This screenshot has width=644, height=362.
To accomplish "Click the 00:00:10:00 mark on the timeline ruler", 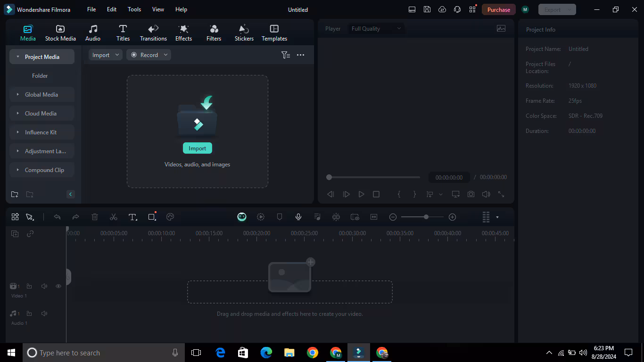I will (161, 233).
